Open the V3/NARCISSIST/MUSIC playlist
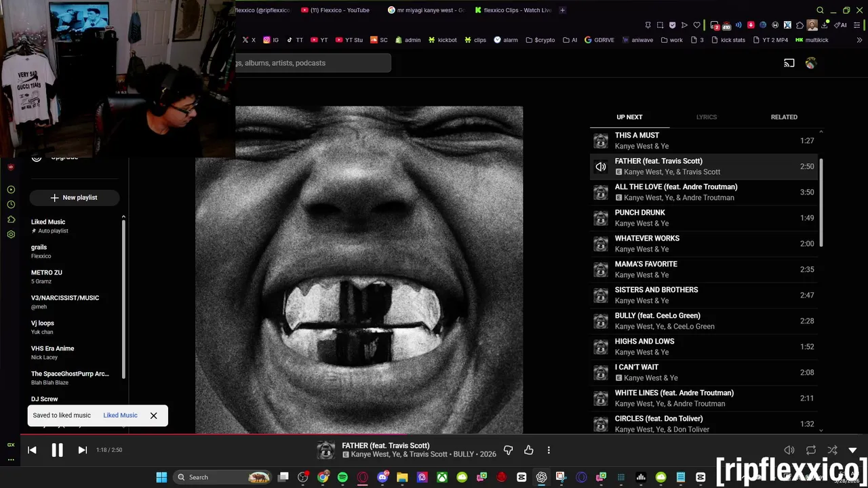 [x=75, y=302]
